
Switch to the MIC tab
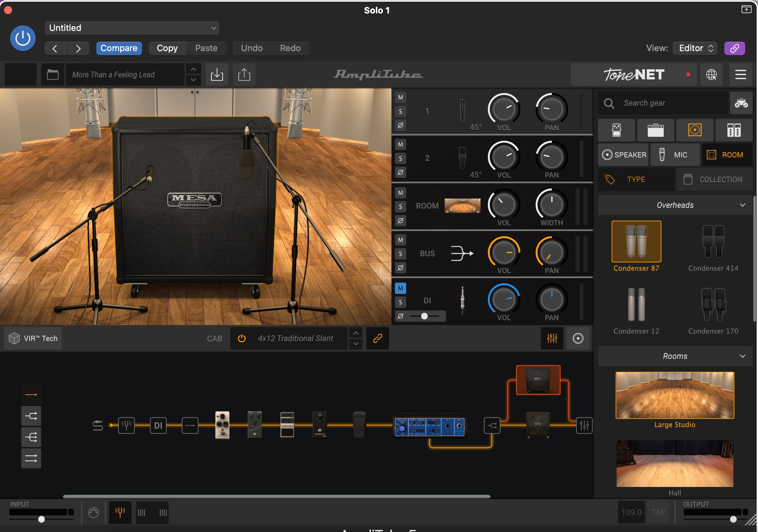coord(675,155)
